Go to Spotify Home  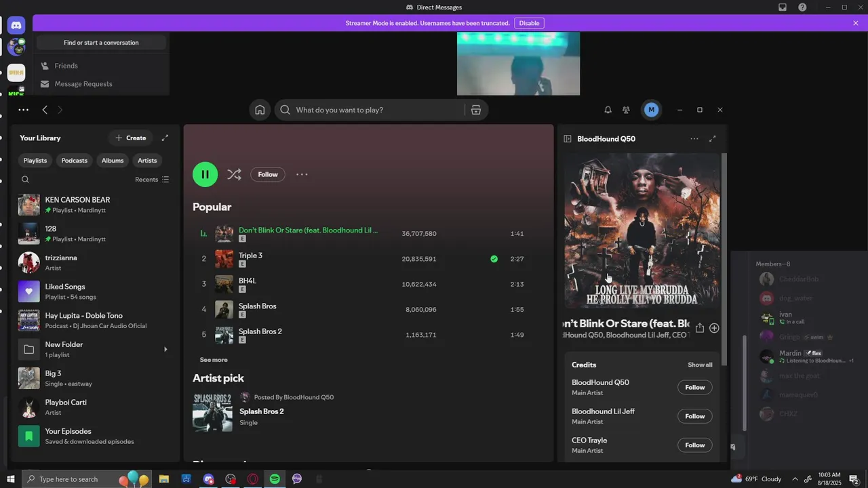260,110
